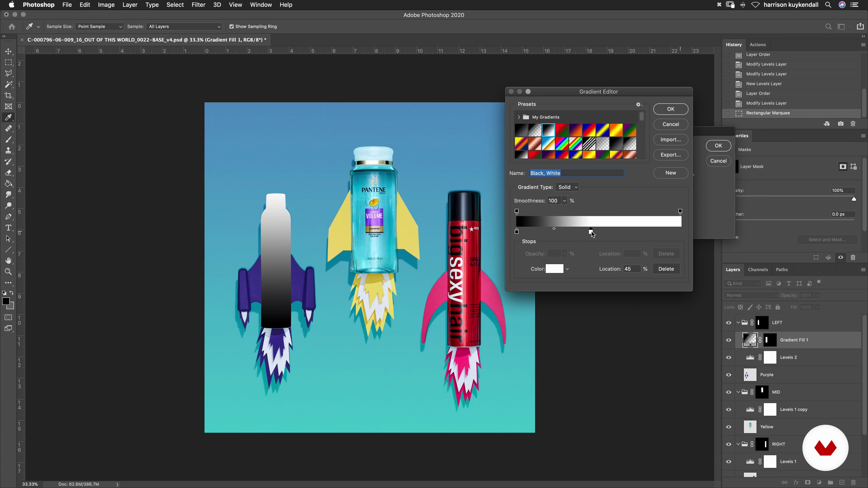Viewport: 868px width, 488px height.
Task: Click the color stop Location field
Action: click(x=632, y=269)
